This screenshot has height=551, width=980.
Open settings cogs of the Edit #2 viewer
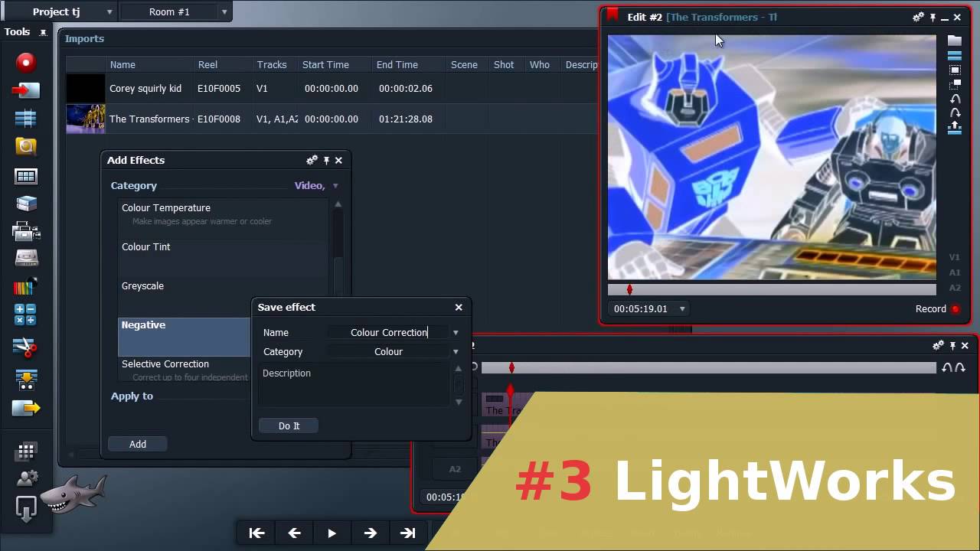point(918,17)
